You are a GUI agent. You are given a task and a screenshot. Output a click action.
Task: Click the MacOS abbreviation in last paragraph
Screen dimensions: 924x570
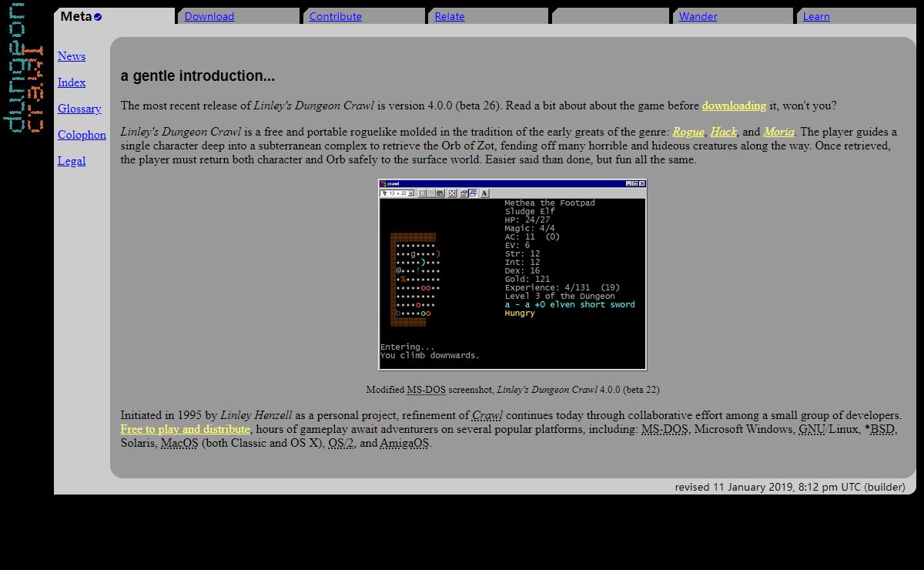(179, 443)
